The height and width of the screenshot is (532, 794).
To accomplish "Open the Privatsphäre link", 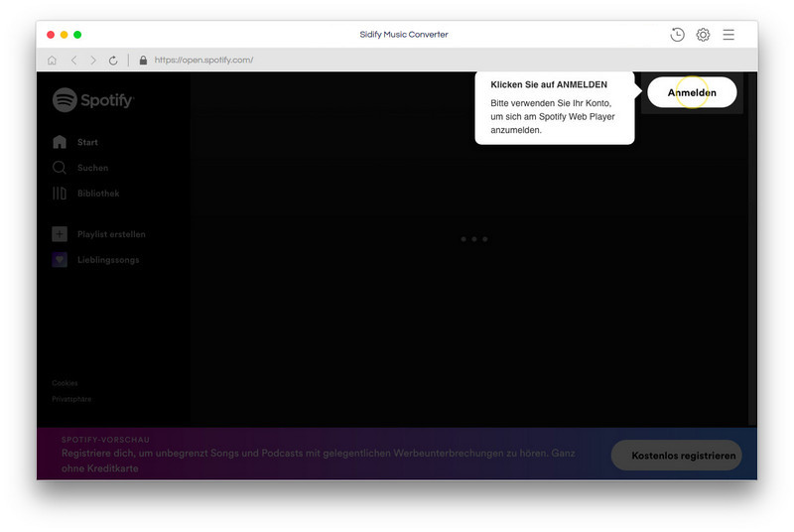I will (x=71, y=399).
